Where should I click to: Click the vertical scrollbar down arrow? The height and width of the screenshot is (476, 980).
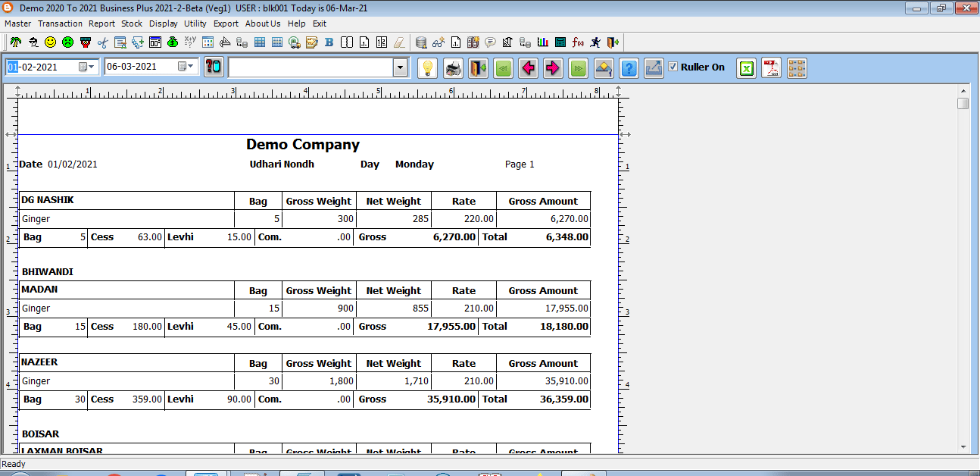tap(963, 447)
